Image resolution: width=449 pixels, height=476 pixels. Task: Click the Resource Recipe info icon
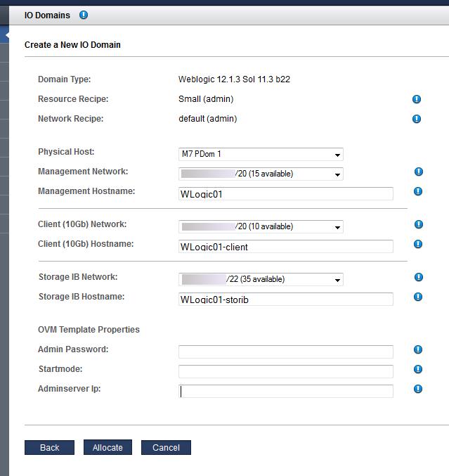[x=416, y=99]
